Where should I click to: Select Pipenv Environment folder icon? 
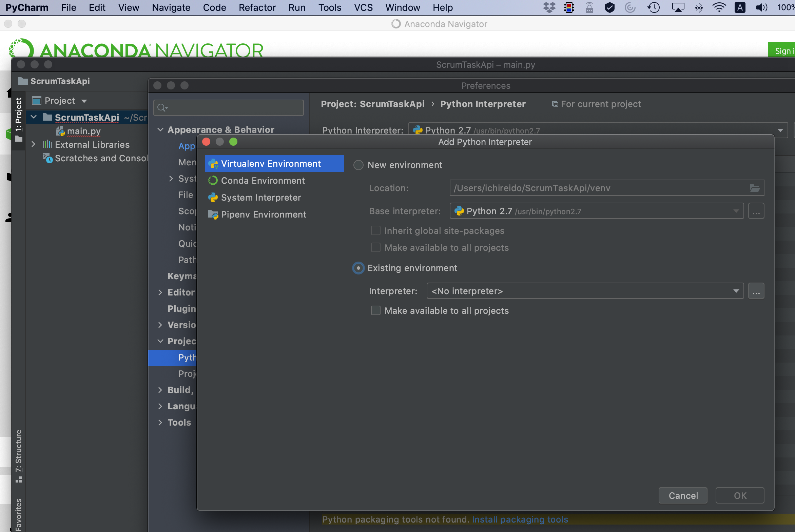[x=213, y=214]
